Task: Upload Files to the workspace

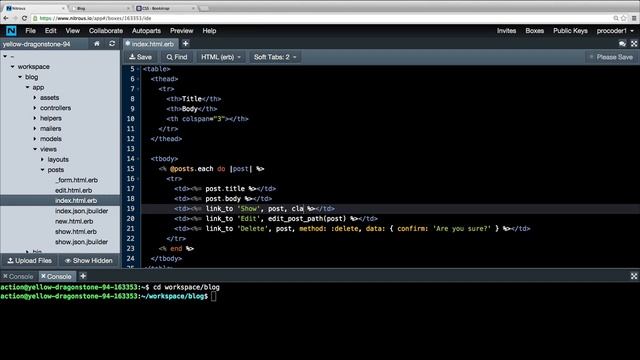Action: [x=29, y=260]
